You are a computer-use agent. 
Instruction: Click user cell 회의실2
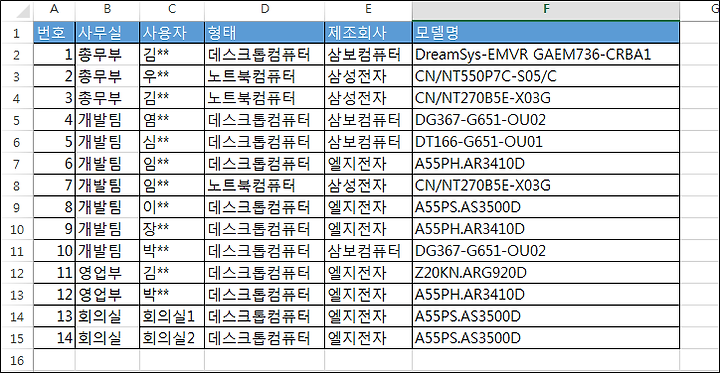tap(172, 338)
